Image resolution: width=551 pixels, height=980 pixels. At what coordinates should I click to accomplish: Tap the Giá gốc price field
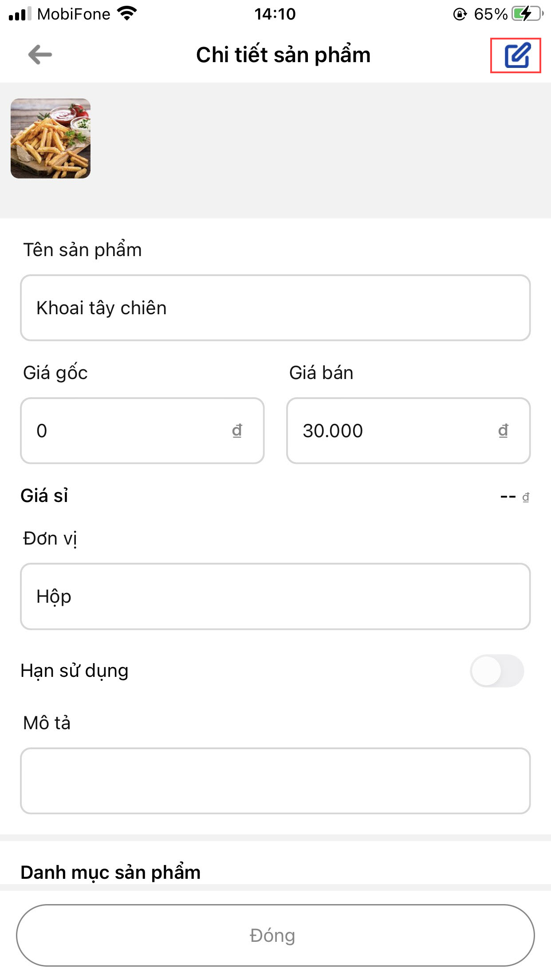(x=133, y=431)
